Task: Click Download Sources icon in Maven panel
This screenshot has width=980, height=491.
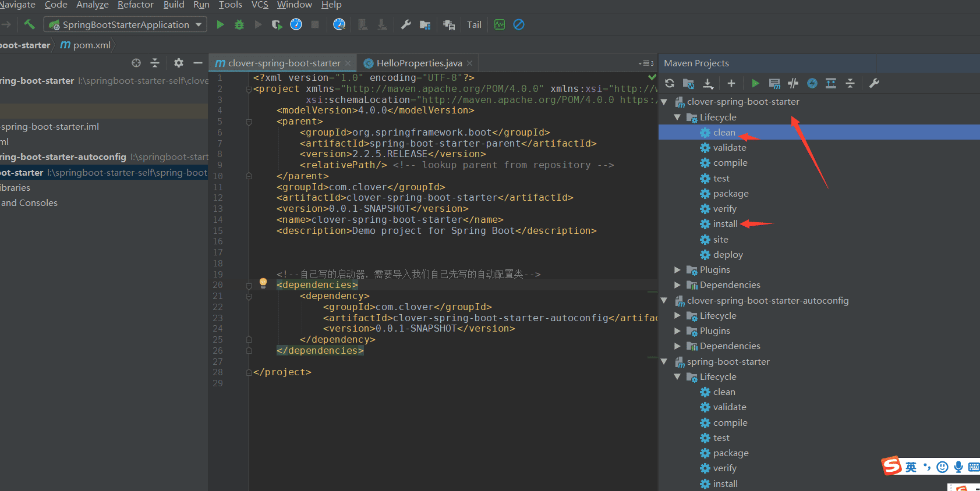Action: (x=708, y=83)
